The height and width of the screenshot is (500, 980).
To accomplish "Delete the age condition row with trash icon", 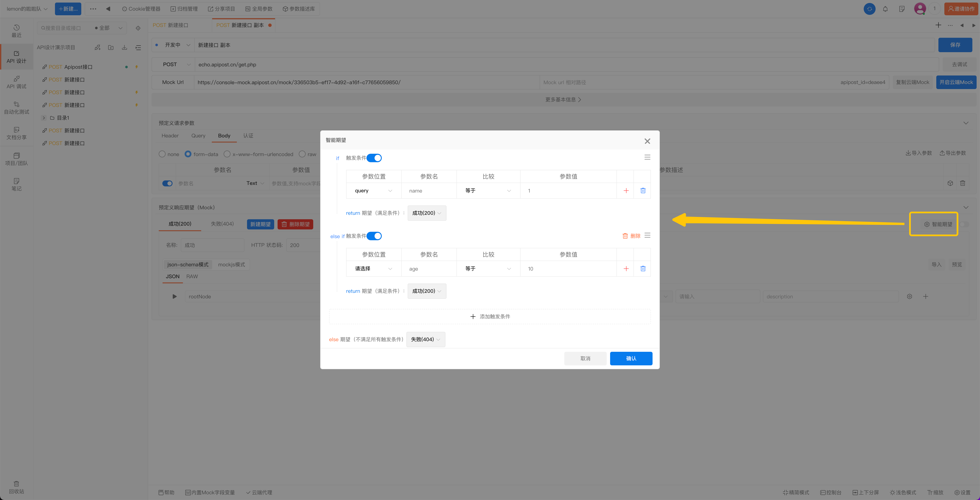I will [x=643, y=268].
